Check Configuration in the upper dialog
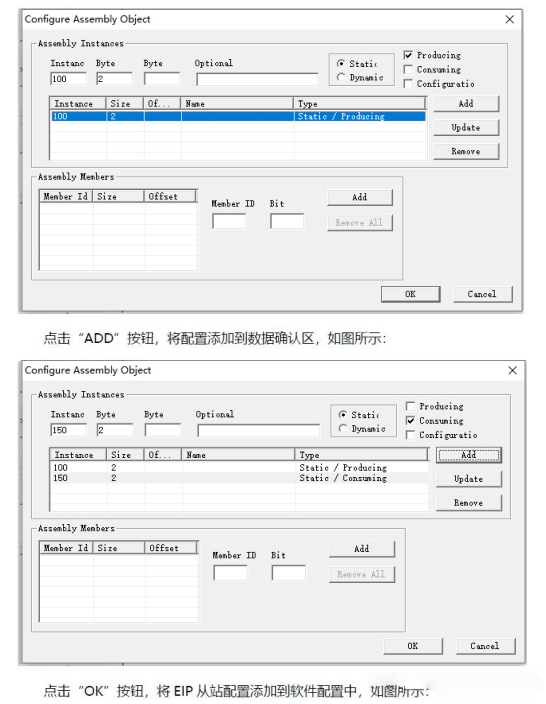This screenshot has width=546, height=704. pos(408,84)
